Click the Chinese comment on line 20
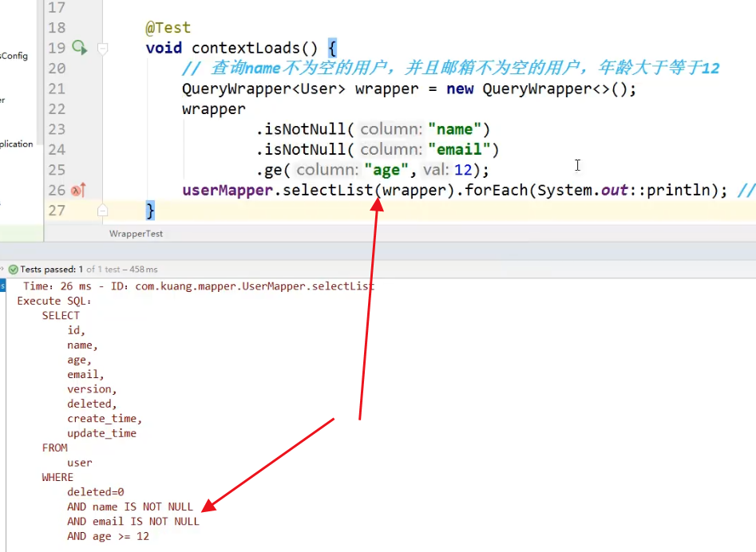 coord(451,68)
